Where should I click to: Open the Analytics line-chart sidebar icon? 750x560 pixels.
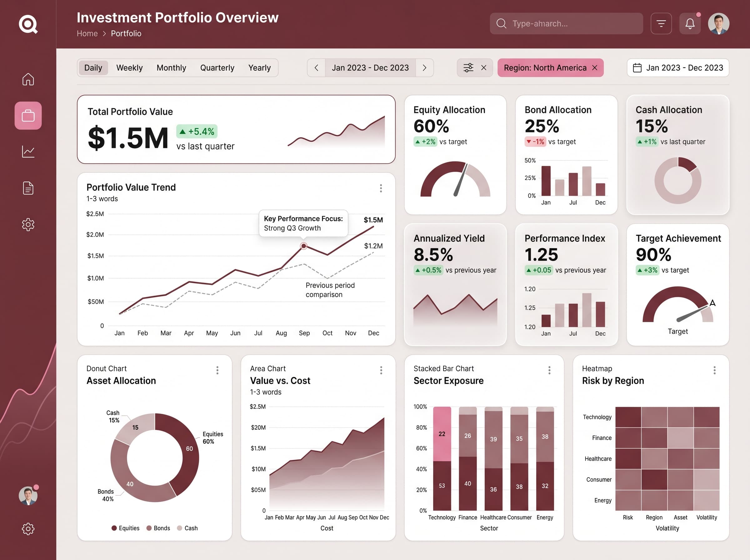point(28,152)
